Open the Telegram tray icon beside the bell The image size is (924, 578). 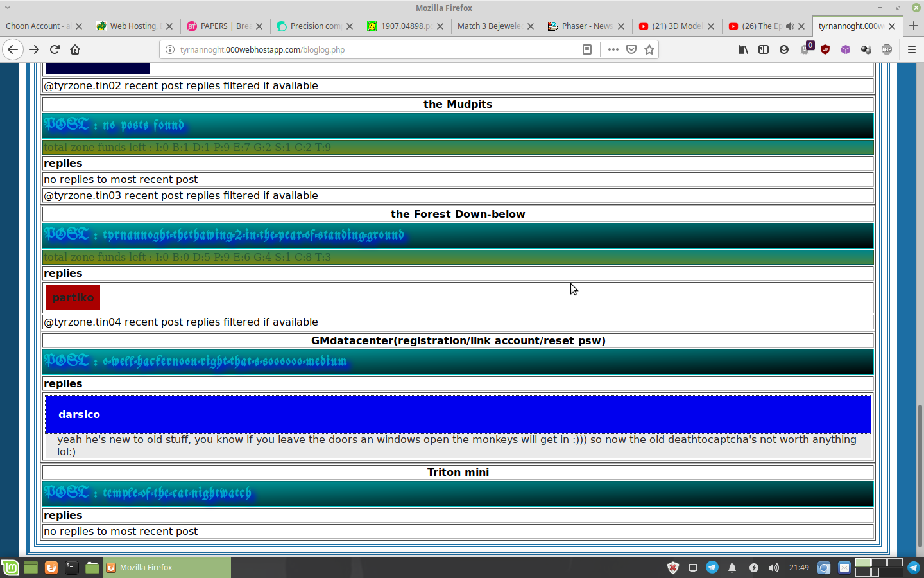click(x=712, y=567)
